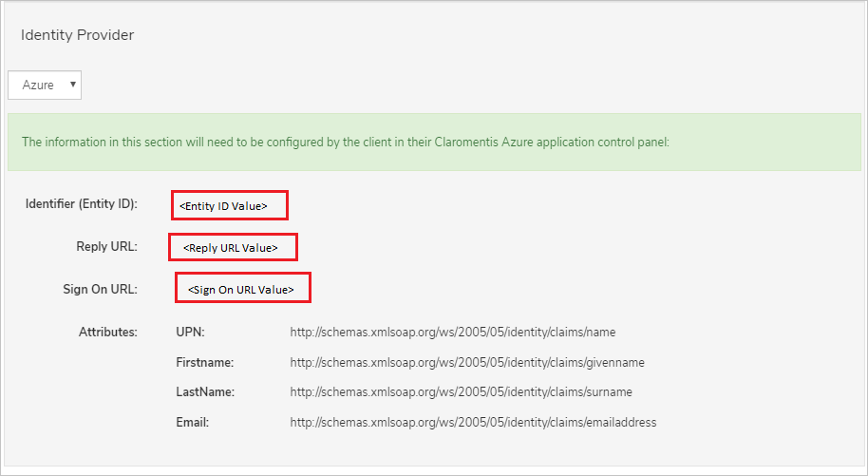The image size is (868, 476).
Task: Select the LastName surname claim URL
Action: [462, 391]
